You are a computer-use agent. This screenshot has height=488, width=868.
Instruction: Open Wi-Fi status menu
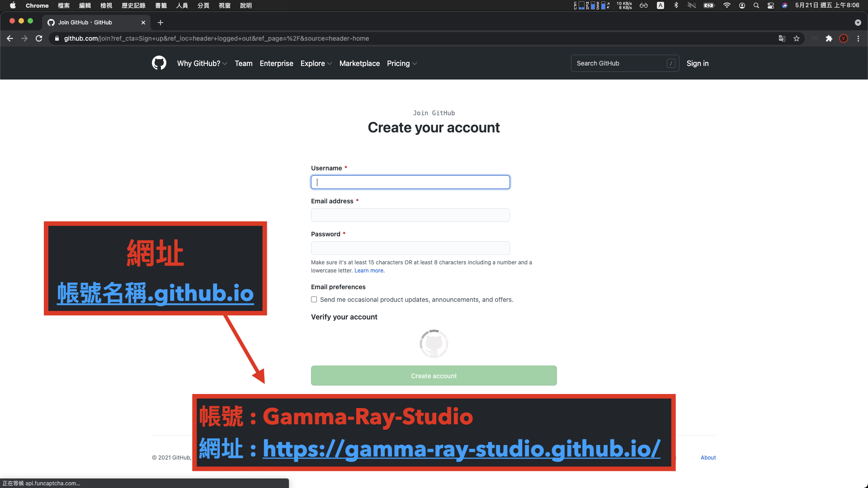[727, 5]
